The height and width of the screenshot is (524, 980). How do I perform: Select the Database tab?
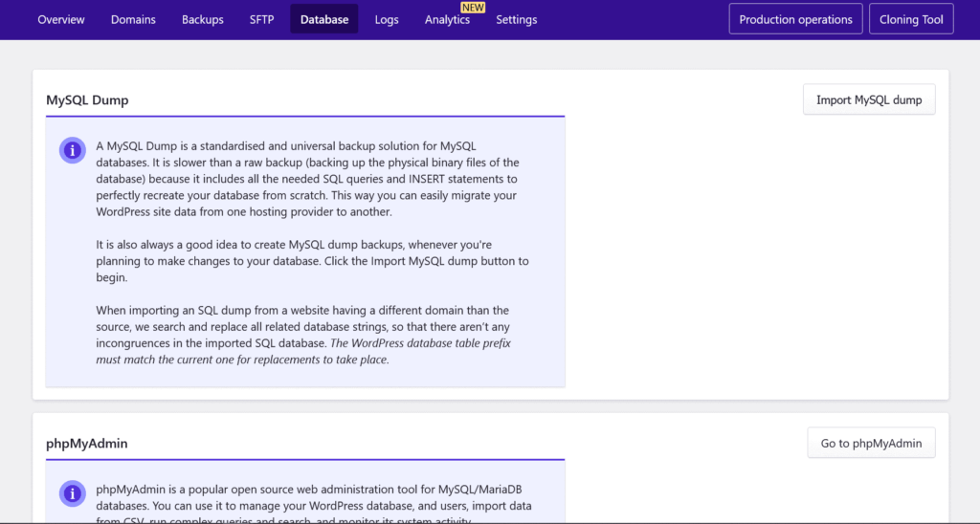point(324,19)
